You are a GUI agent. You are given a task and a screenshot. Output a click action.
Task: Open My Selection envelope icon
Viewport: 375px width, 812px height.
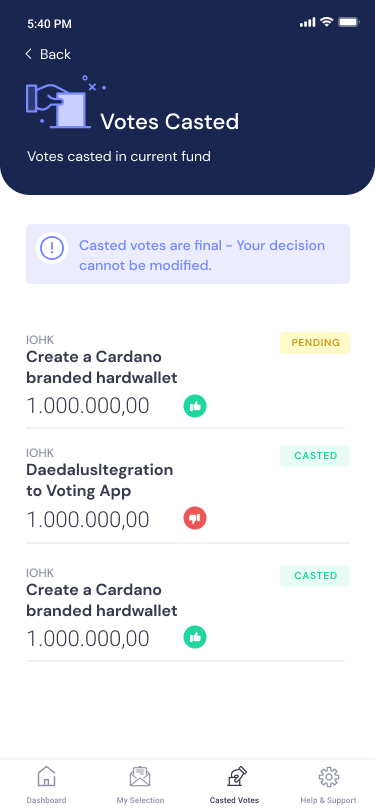click(x=140, y=777)
